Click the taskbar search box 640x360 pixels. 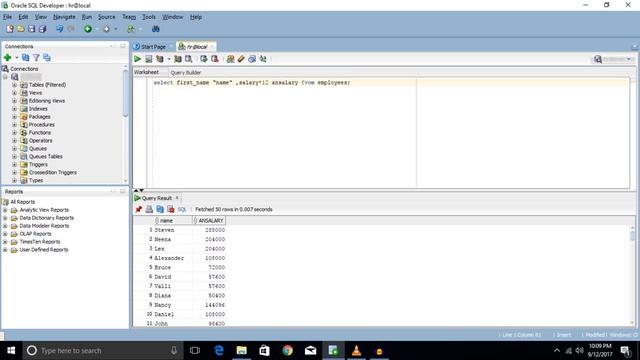point(102,351)
